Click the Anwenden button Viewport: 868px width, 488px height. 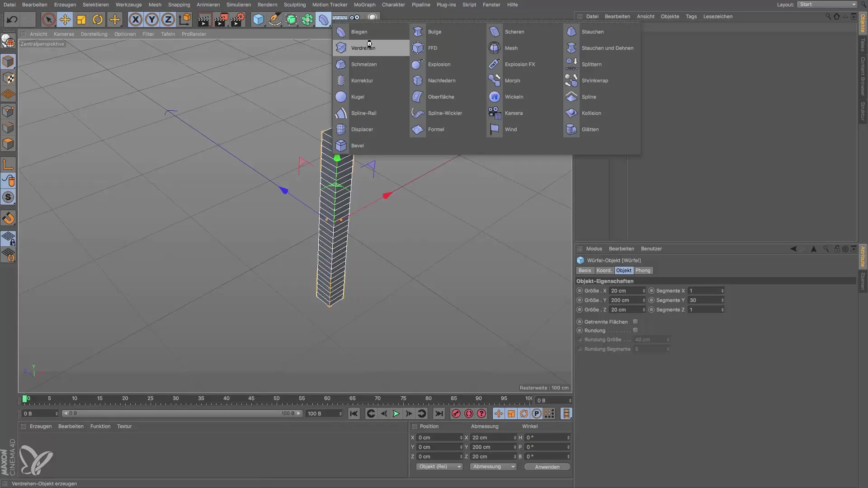547,467
